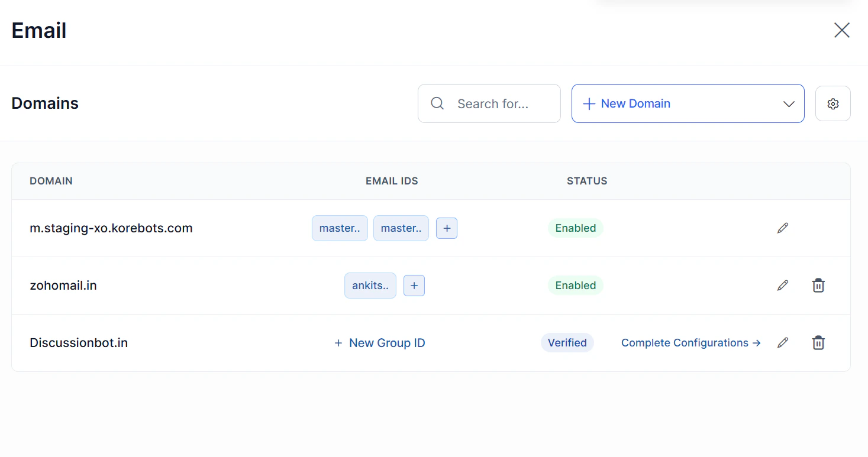Add an email ID to m.staging-xo.korebots.com
The width and height of the screenshot is (868, 457).
[x=447, y=228]
